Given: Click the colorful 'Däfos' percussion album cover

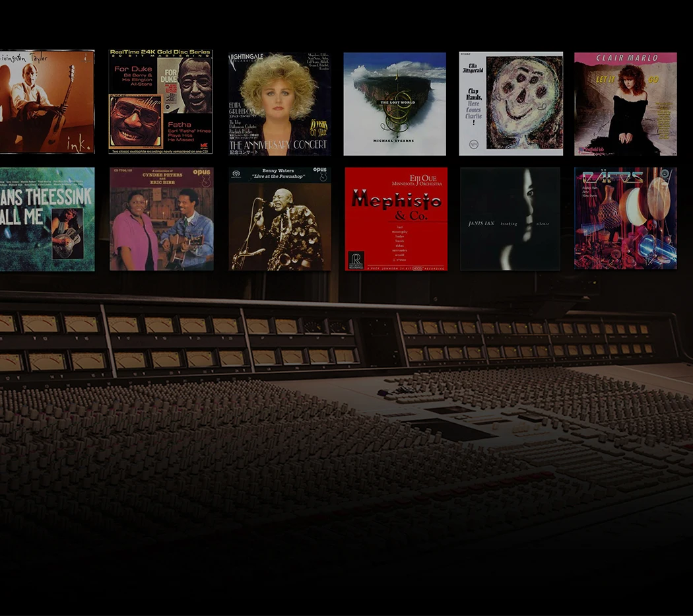Looking at the screenshot, I should point(626,218).
